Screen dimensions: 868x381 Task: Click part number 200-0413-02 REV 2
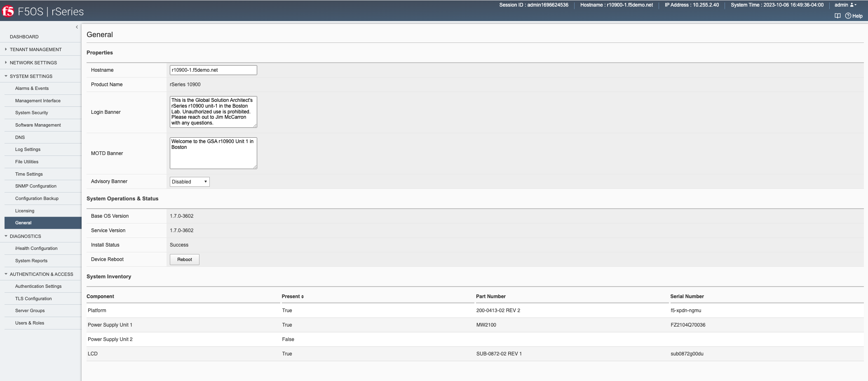pyautogui.click(x=498, y=310)
